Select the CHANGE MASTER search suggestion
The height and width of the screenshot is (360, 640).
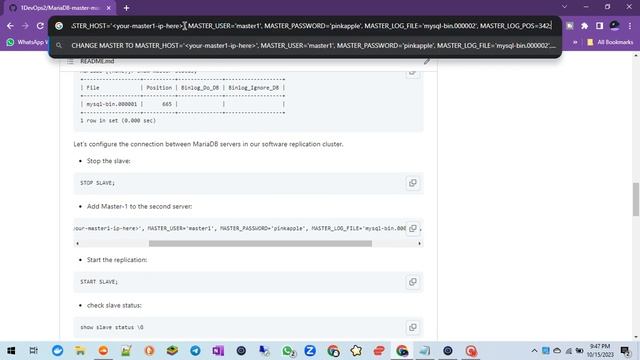click(305, 45)
